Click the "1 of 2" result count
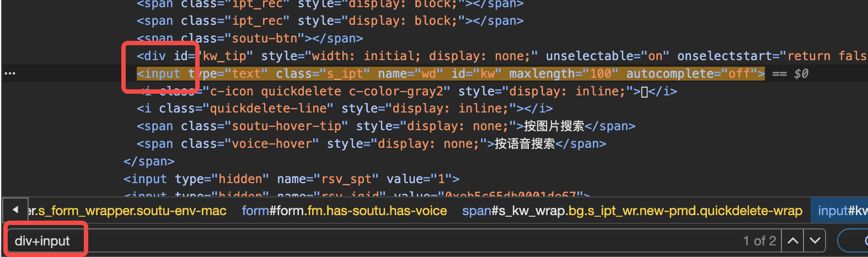This screenshot has height=257, width=868. click(x=759, y=241)
